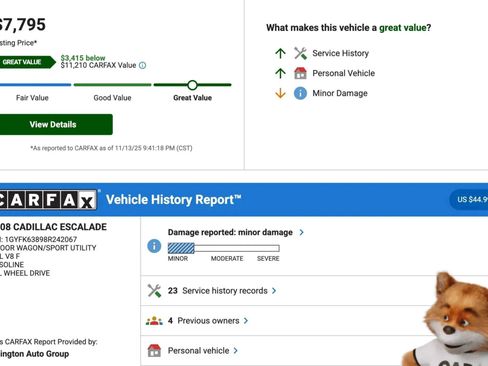Image resolution: width=488 pixels, height=366 pixels.
Task: Click the CARFAX fox mascot image
Action: coord(445,320)
